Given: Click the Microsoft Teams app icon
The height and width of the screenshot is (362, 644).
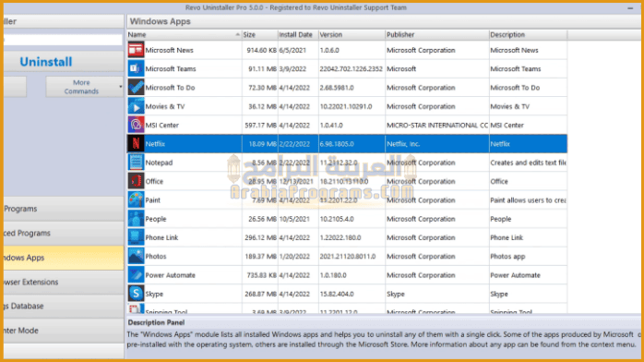Looking at the screenshot, I should tap(136, 68).
